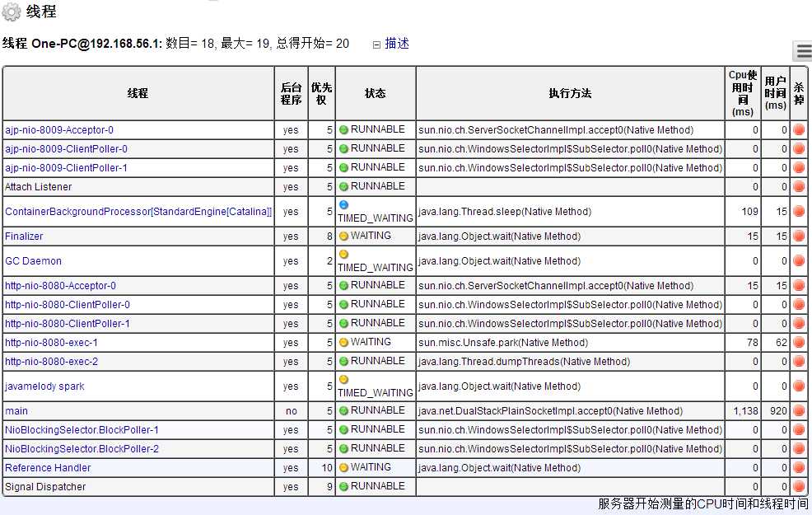The width and height of the screenshot is (812, 515).
Task: Open http-nio-8080-Acceptor-0 thread link
Action: click(x=60, y=286)
